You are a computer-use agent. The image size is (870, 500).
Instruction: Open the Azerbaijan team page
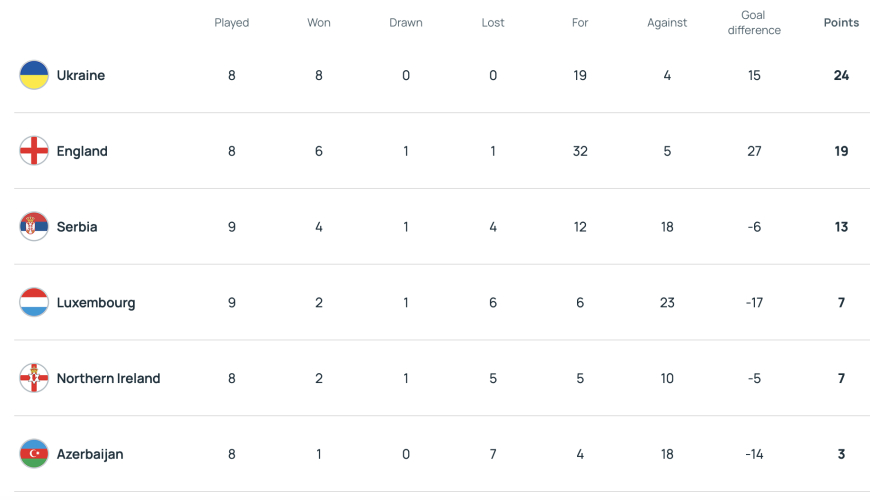coord(90,454)
